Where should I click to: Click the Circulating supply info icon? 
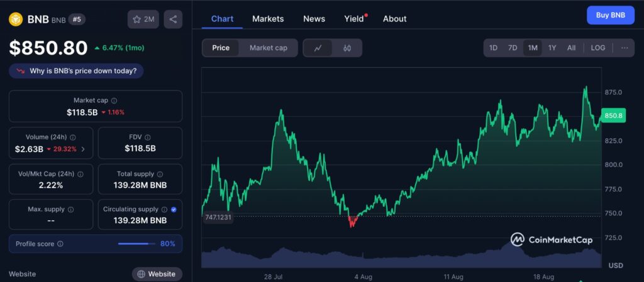click(x=164, y=209)
